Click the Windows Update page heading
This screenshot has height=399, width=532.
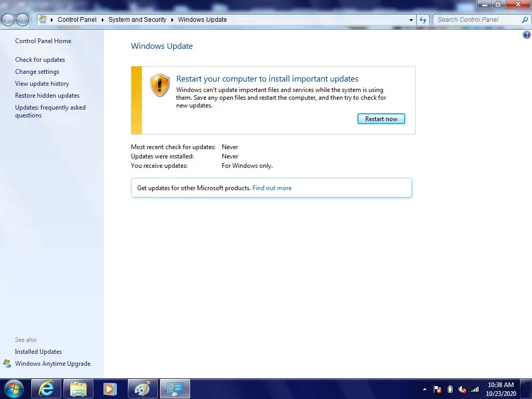(162, 46)
